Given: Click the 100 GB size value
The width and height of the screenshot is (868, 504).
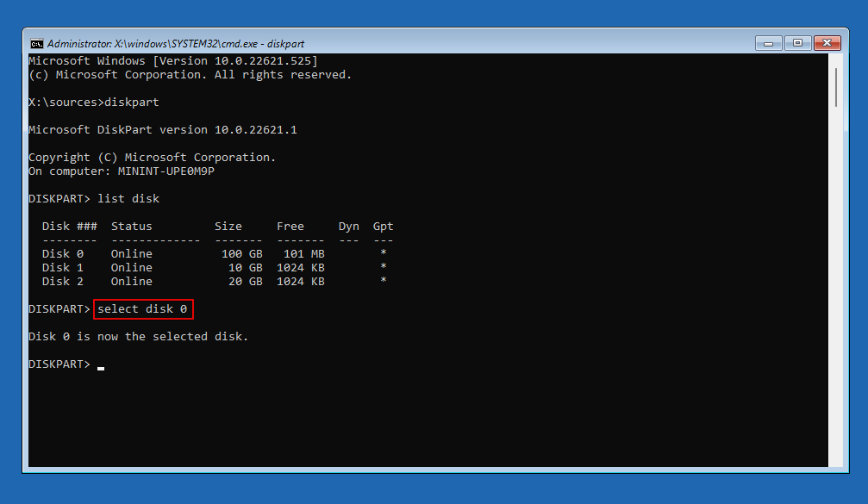Looking at the screenshot, I should [x=241, y=254].
